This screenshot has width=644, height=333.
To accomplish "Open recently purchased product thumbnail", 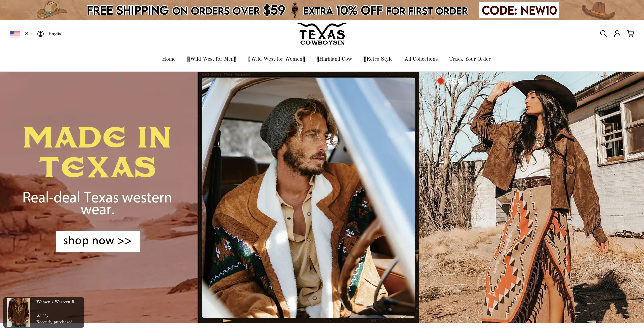I will click(x=18, y=313).
